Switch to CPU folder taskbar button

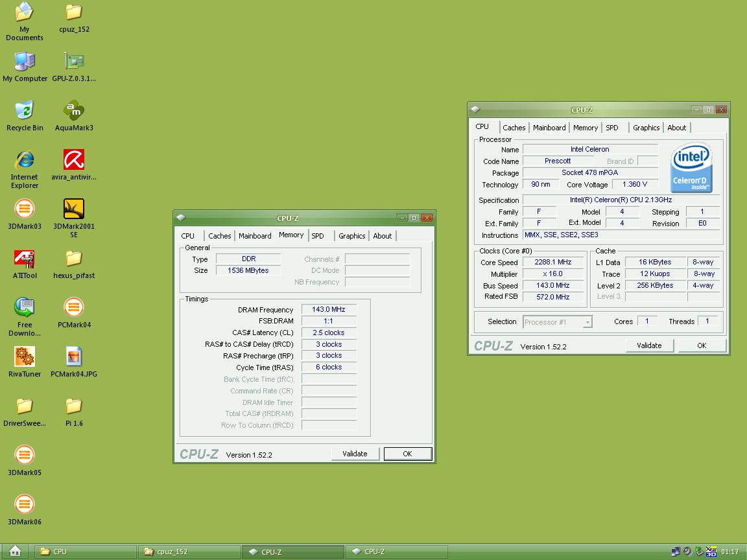(86, 552)
